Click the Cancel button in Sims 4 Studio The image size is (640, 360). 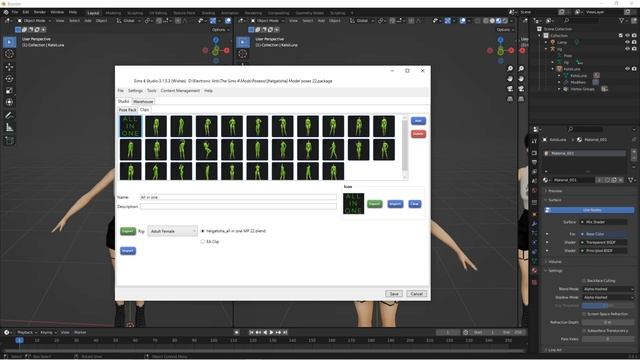(417, 294)
